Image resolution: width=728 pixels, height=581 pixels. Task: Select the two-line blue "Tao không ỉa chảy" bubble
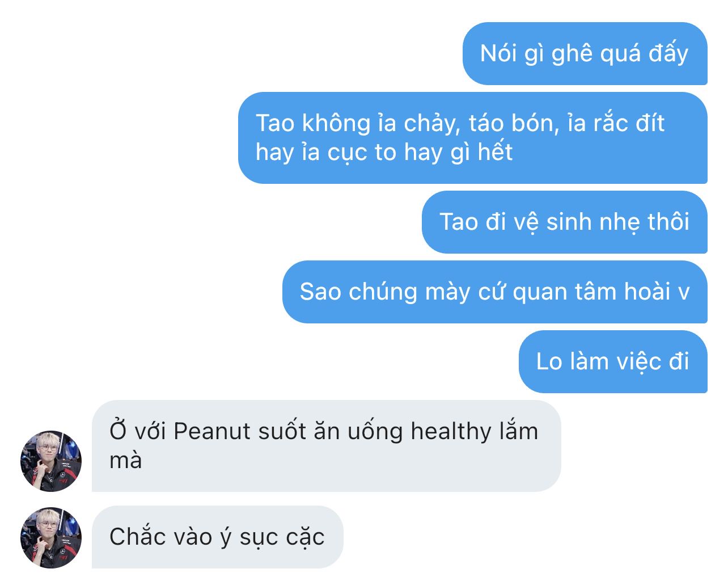(473, 138)
